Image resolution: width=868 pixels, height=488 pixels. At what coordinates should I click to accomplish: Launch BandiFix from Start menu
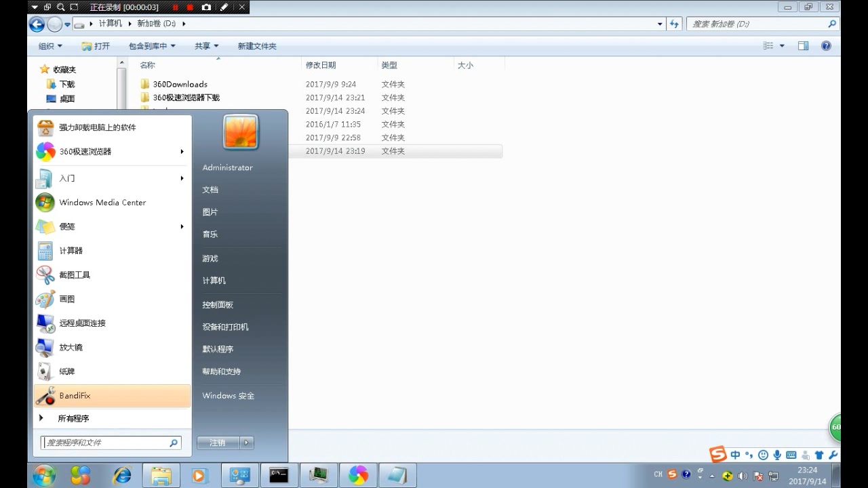pos(112,396)
